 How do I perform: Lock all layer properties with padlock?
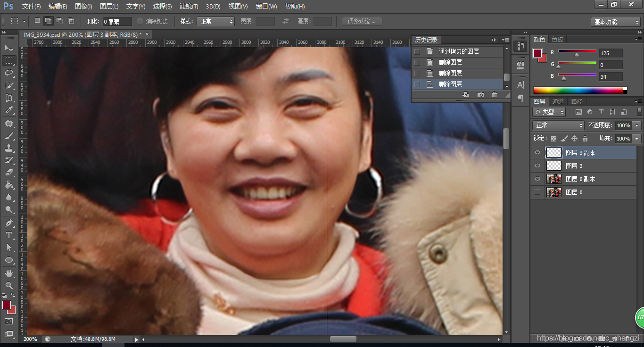pyautogui.click(x=585, y=139)
